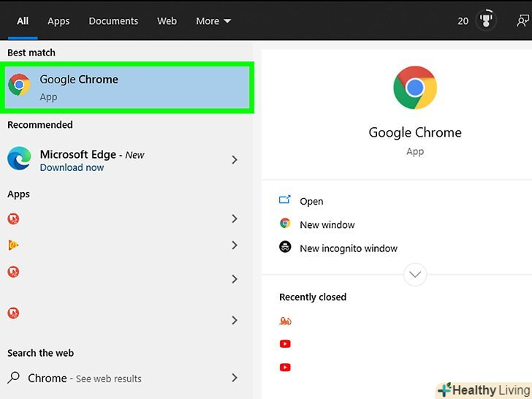532x399 pixels.
Task: Click the Open icon in Chrome actions
Action: tap(285, 200)
